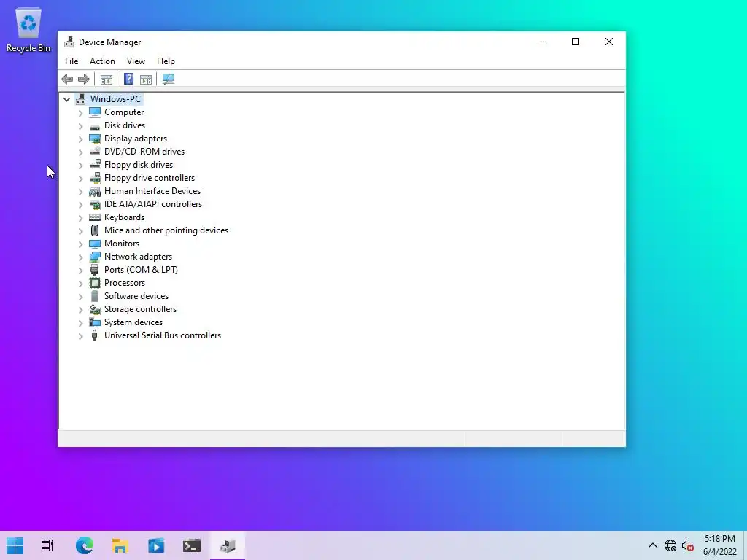The image size is (747, 560).
Task: Open the File menu
Action: coord(71,61)
